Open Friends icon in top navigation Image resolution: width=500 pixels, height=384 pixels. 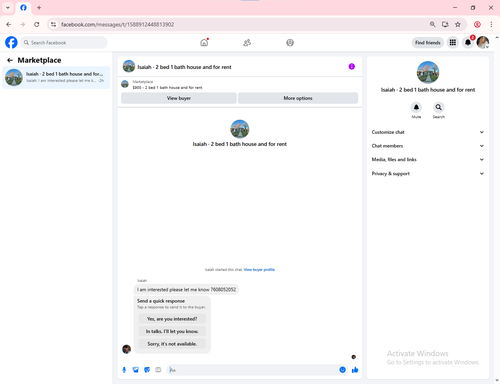point(247,43)
